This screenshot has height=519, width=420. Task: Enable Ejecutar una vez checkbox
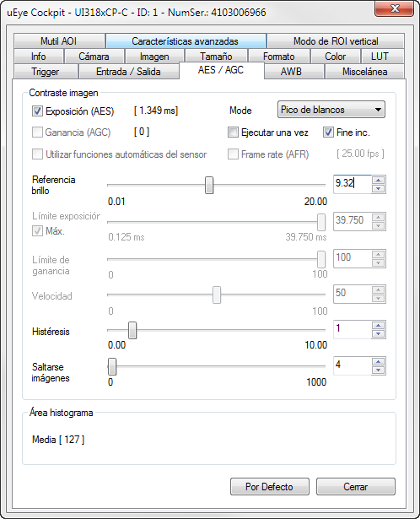point(233,132)
